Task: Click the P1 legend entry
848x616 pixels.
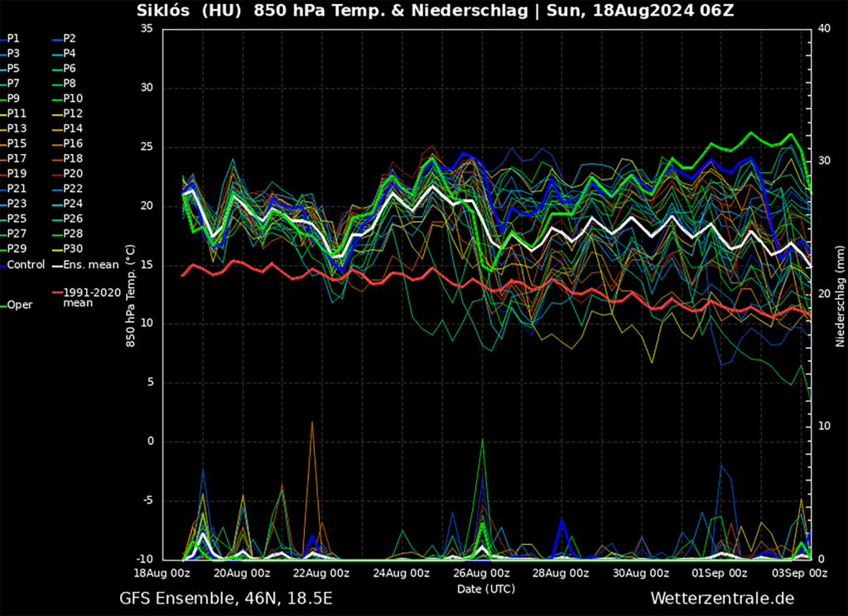Action: click(x=14, y=38)
